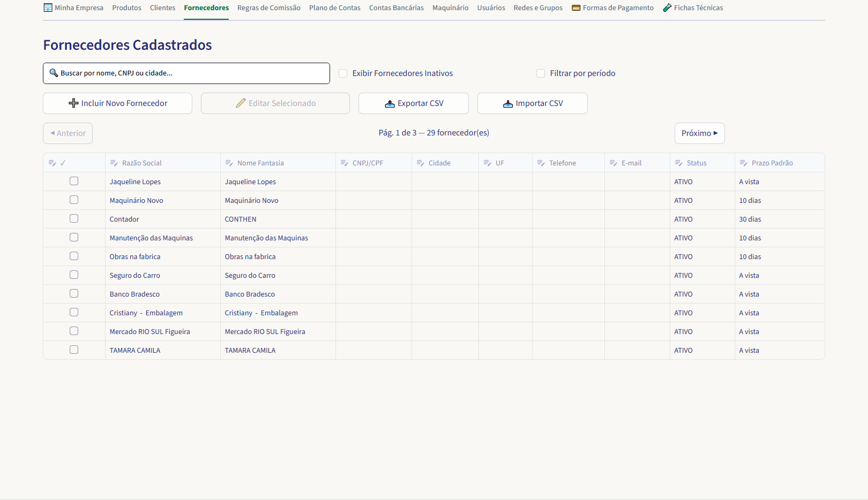This screenshot has height=500, width=868.
Task: Tick the Contador row checkbox
Action: (x=74, y=218)
